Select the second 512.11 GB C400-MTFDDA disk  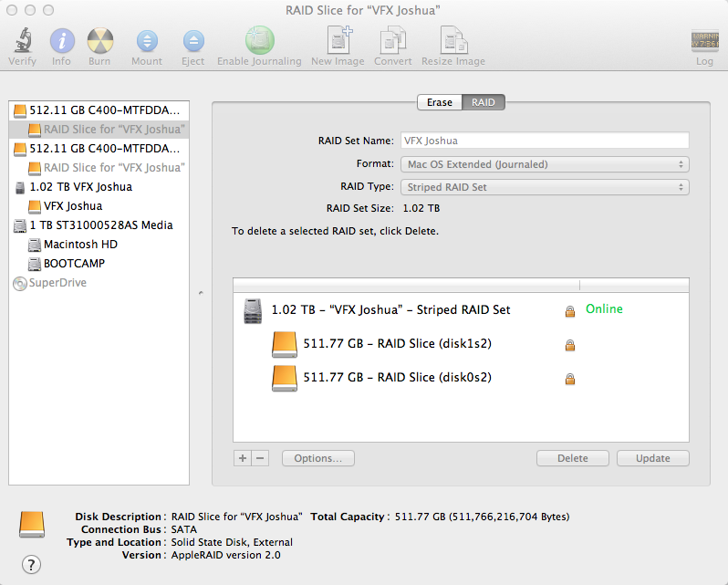pos(99,149)
